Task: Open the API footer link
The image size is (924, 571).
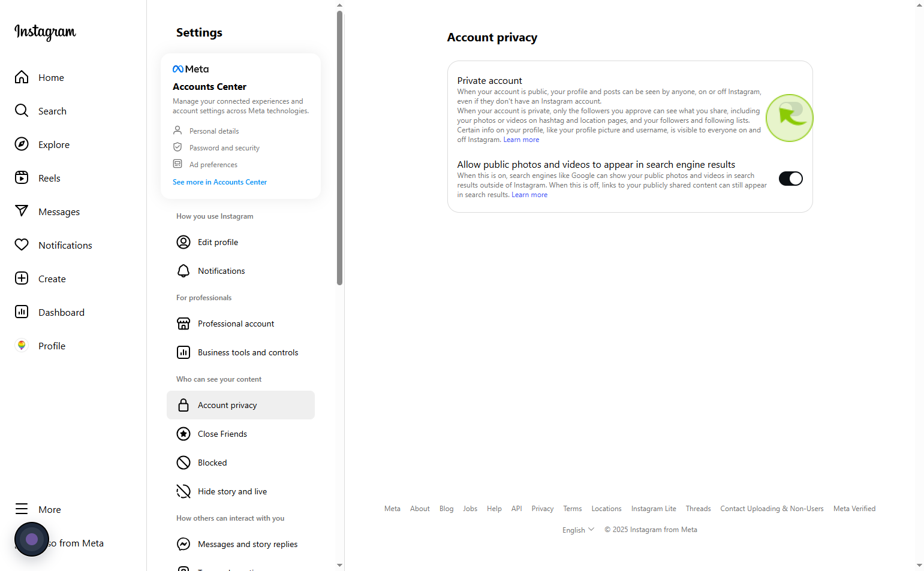Action: tap(516, 509)
